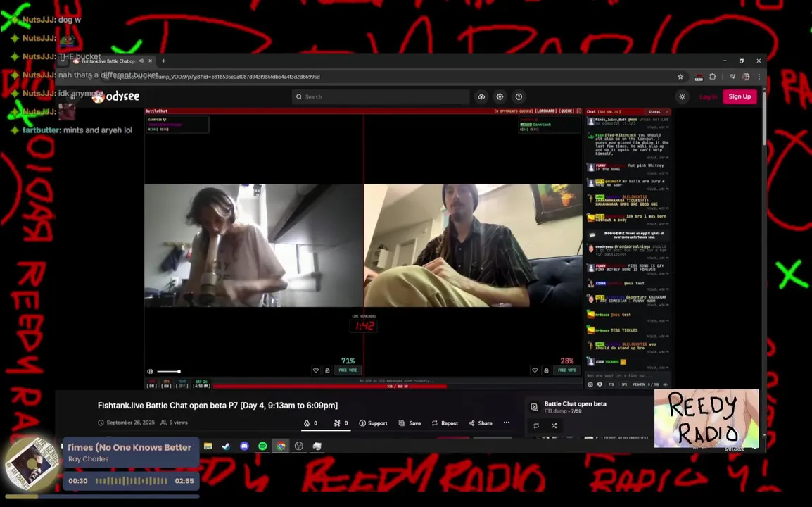Click the square icon beside QUEUE
Image resolution: width=812 pixels, height=507 pixels.
579,111
